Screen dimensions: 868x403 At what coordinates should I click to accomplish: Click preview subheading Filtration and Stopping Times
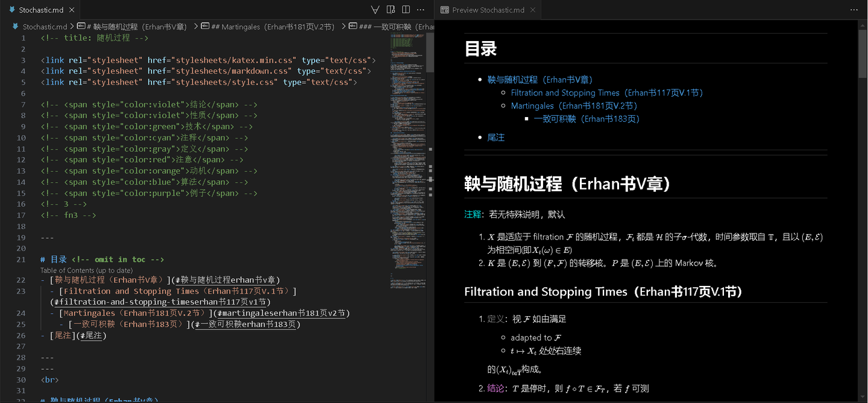point(603,292)
